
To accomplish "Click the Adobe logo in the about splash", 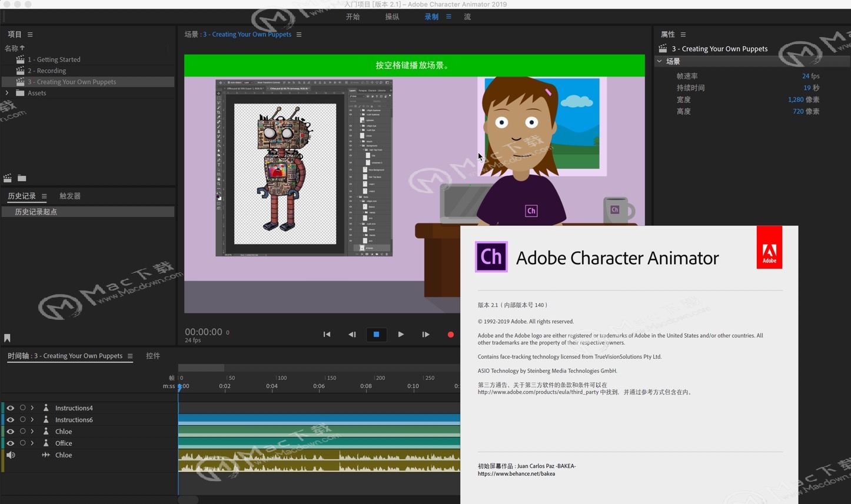I will click(769, 248).
